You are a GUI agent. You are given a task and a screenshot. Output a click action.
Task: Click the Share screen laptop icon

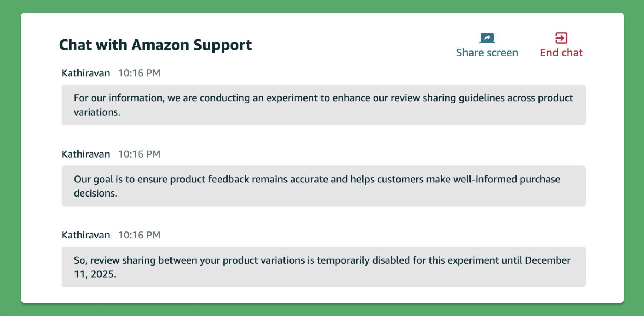coord(487,38)
